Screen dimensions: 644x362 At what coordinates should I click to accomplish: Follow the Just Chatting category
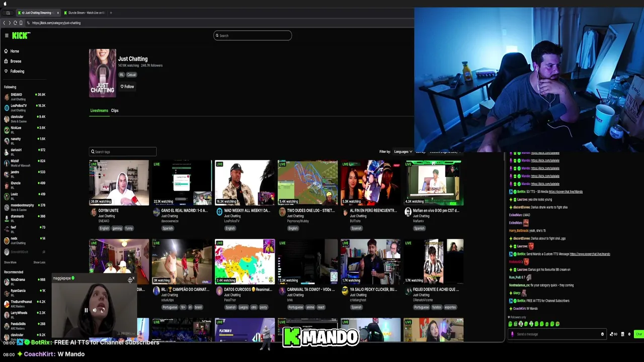127,86
